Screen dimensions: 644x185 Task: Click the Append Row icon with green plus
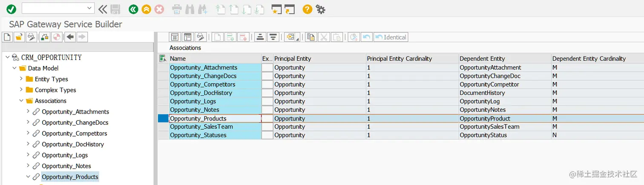230,37
